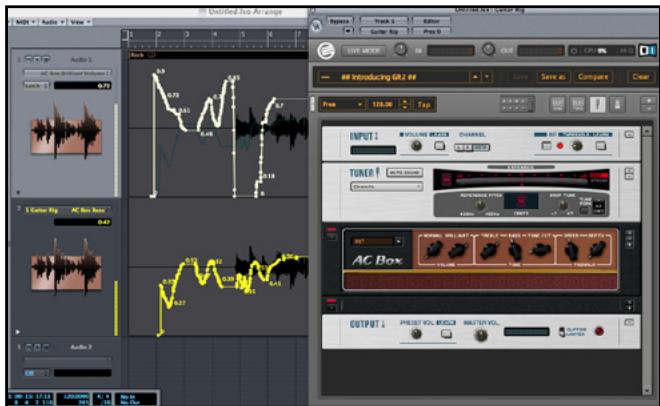Click the plugin link chain icon
This screenshot has width=660, height=406.
[316, 26]
